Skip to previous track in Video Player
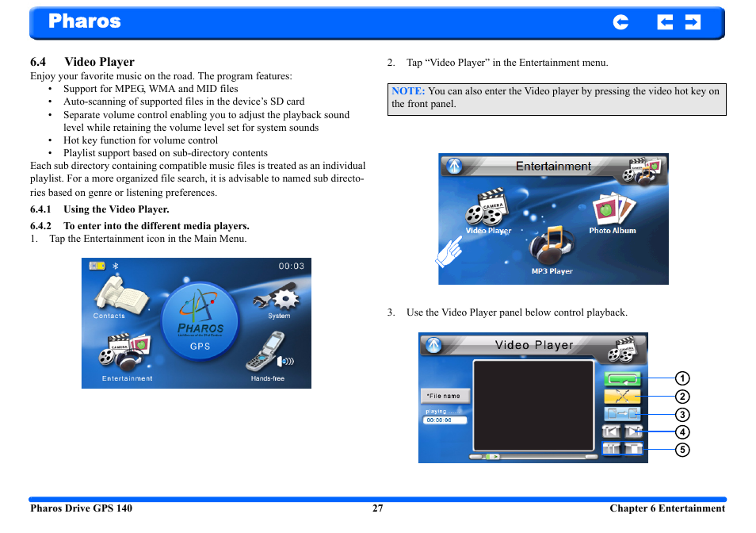The height and width of the screenshot is (533, 756). (x=611, y=431)
